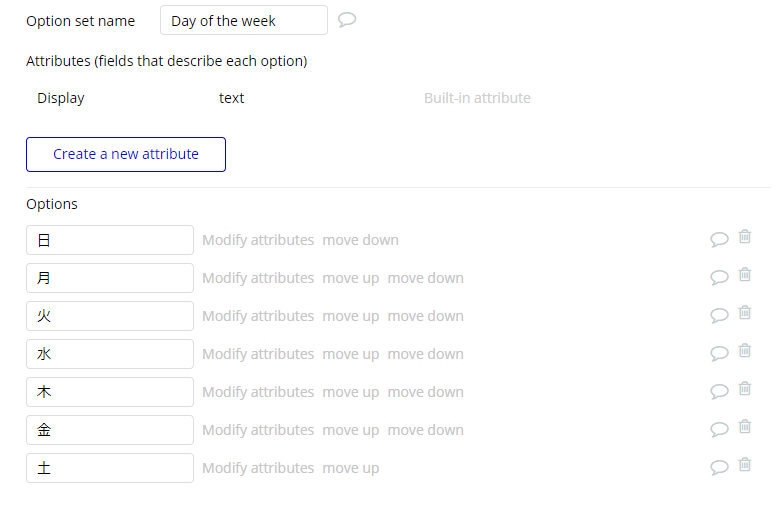The image size is (781, 509).
Task: Delete the 日 option with trash icon
Action: (745, 236)
